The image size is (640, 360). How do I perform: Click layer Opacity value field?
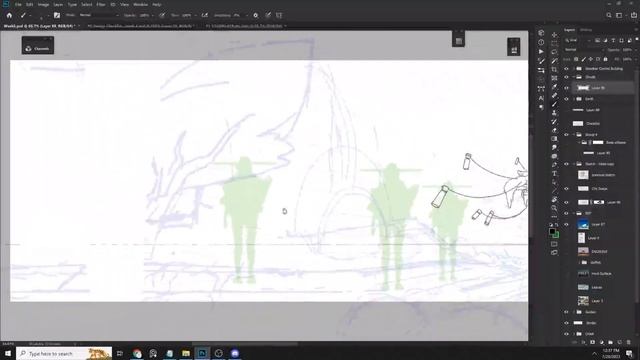click(627, 50)
